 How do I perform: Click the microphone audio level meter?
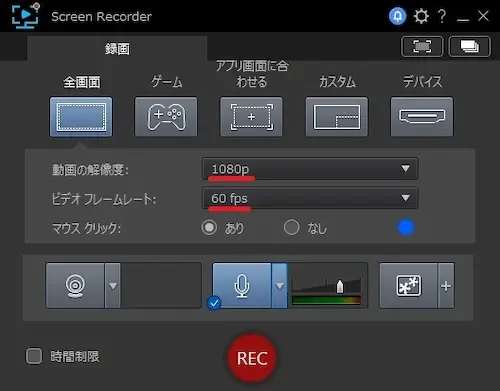(x=326, y=300)
